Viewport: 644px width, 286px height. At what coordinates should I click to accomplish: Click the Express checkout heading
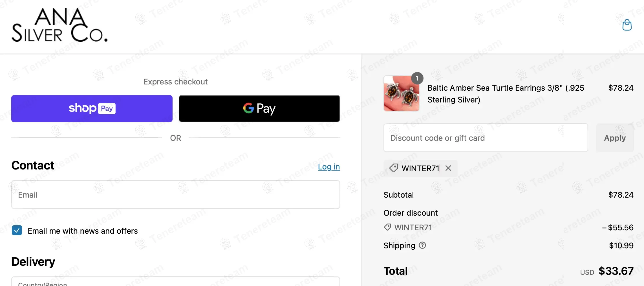point(175,82)
